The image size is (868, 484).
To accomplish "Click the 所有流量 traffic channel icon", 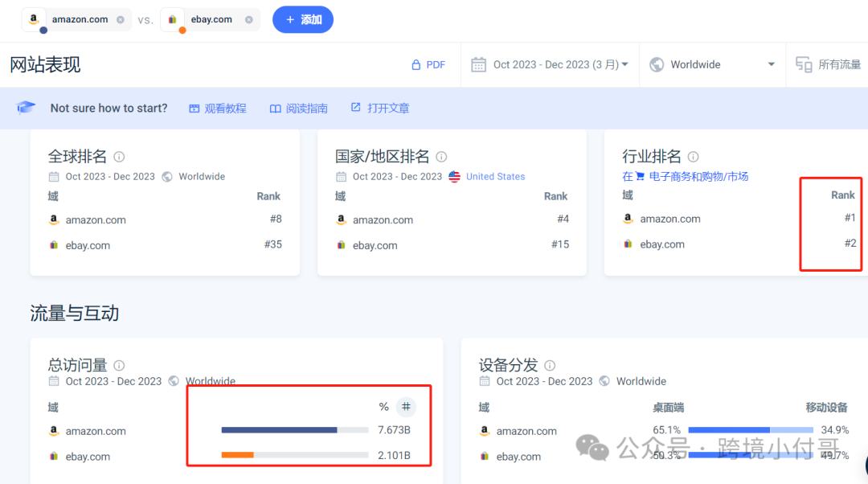I will pyautogui.click(x=803, y=64).
